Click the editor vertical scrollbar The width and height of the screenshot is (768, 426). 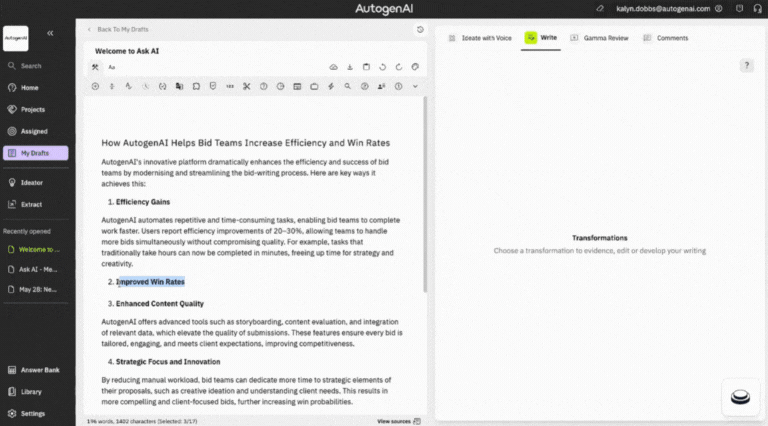pyautogui.click(x=425, y=195)
